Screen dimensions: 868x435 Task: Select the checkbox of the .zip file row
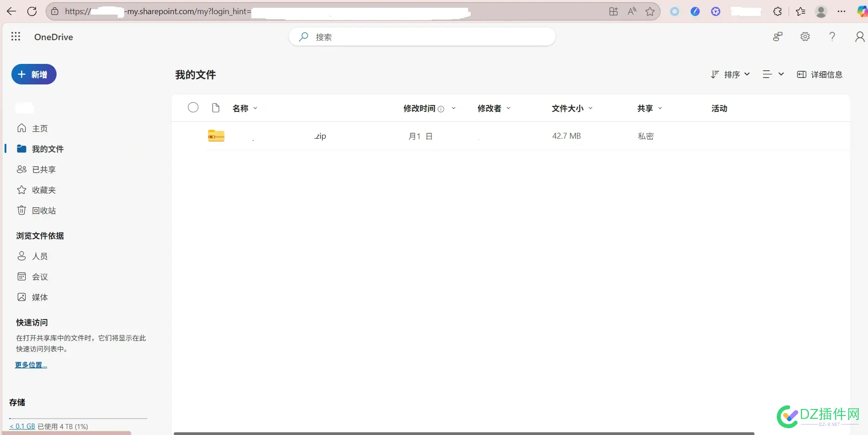pos(193,136)
